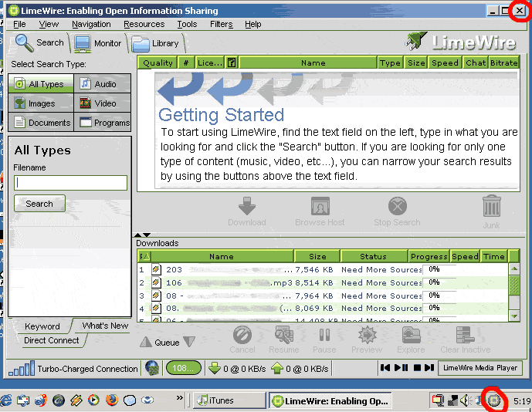Sort results by # column

186,62
